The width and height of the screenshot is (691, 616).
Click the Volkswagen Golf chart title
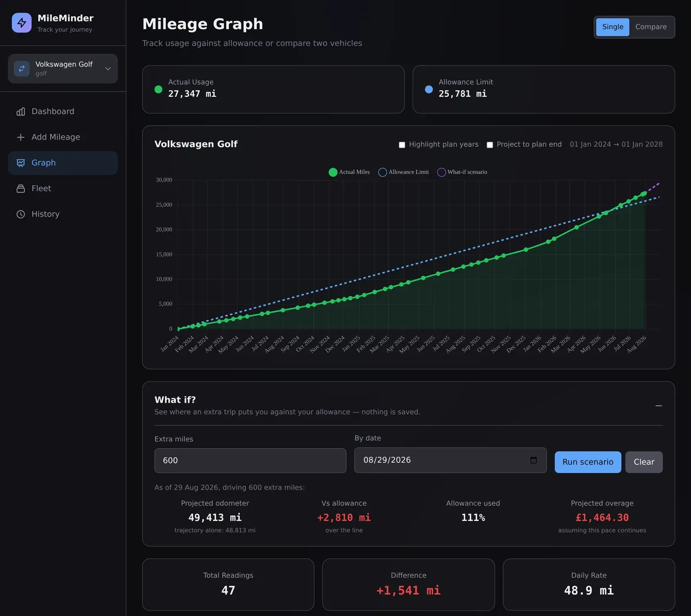196,144
